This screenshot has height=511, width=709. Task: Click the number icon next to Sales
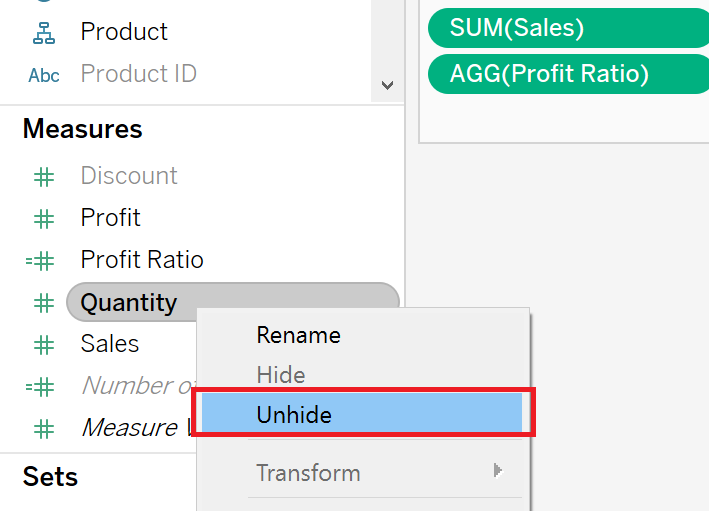[44, 345]
